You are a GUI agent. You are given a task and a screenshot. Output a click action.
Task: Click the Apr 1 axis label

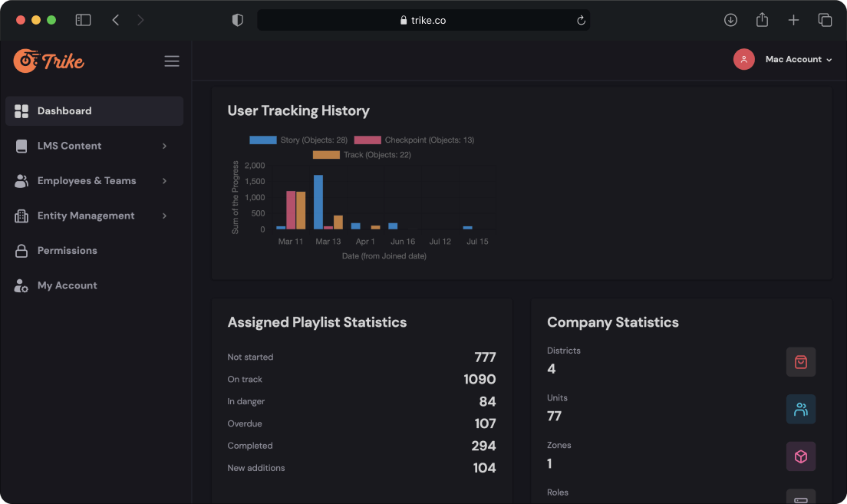(365, 242)
